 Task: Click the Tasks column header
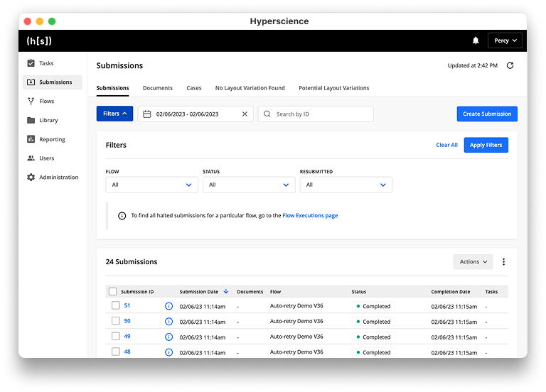coord(491,292)
